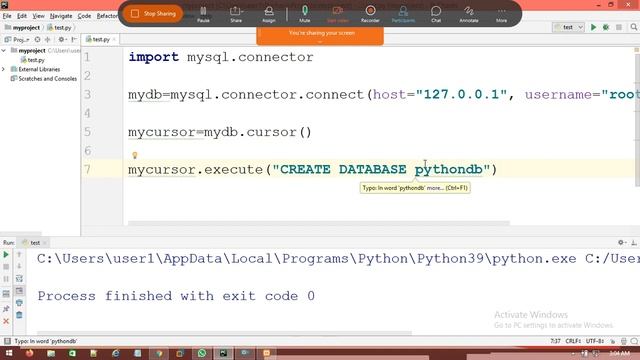
Task: Expand the "You're sharing your screen" banner
Action: [x=320, y=41]
